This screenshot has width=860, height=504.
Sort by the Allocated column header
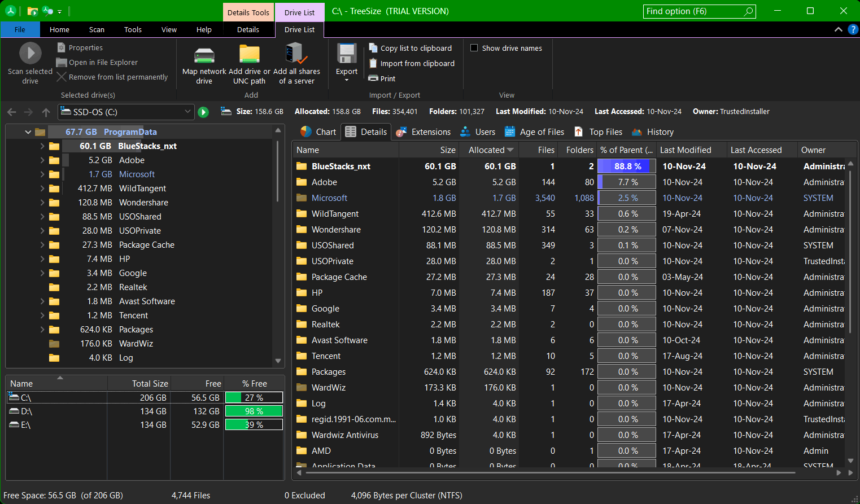490,150
